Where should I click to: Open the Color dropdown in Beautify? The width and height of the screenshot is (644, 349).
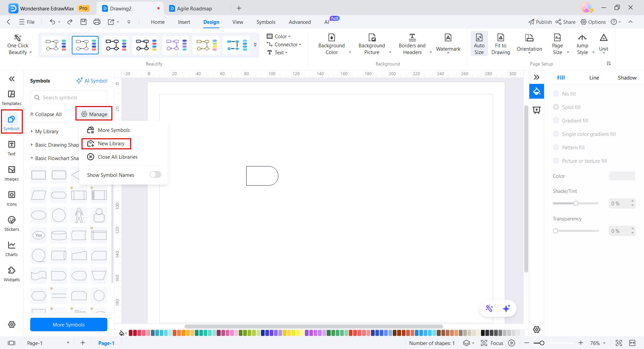pos(279,36)
